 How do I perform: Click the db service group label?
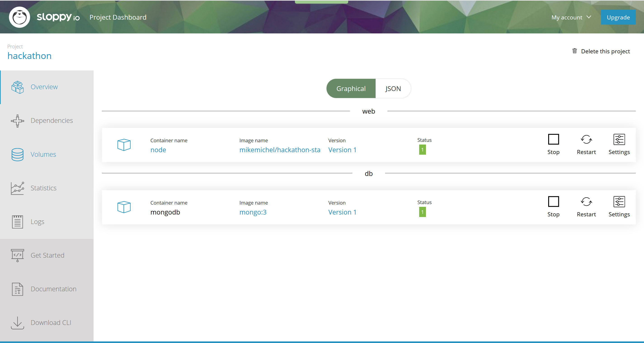(369, 173)
